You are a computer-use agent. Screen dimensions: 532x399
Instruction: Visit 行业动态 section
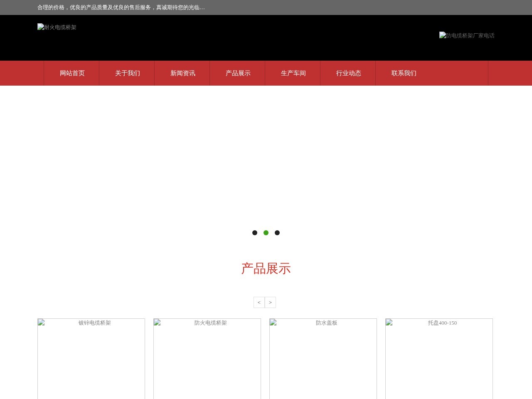click(348, 73)
